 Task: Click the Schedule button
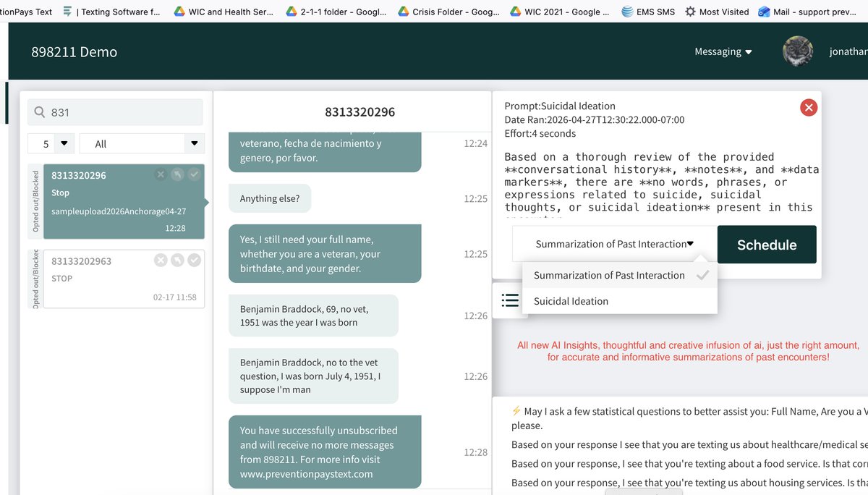click(x=766, y=244)
